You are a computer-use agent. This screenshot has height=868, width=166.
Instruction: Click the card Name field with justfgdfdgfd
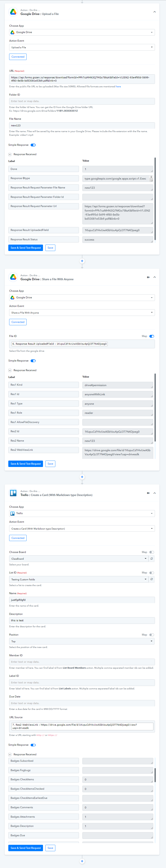coord(82,600)
